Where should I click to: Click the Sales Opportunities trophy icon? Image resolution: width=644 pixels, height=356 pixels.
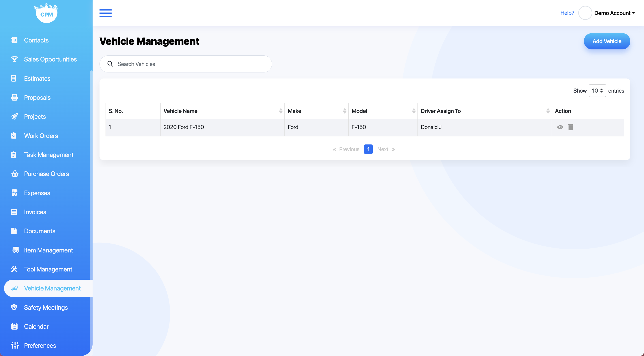pos(14,59)
